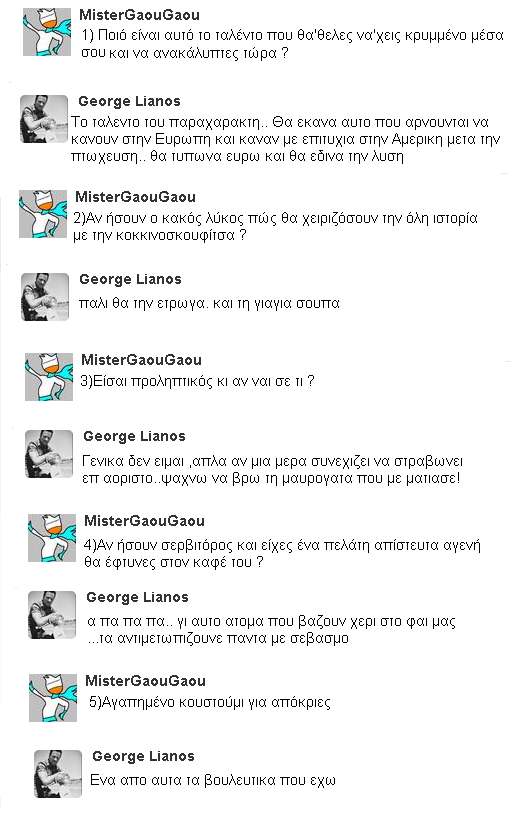Click MisterGaouGaou avatar beside question 5

click(53, 698)
